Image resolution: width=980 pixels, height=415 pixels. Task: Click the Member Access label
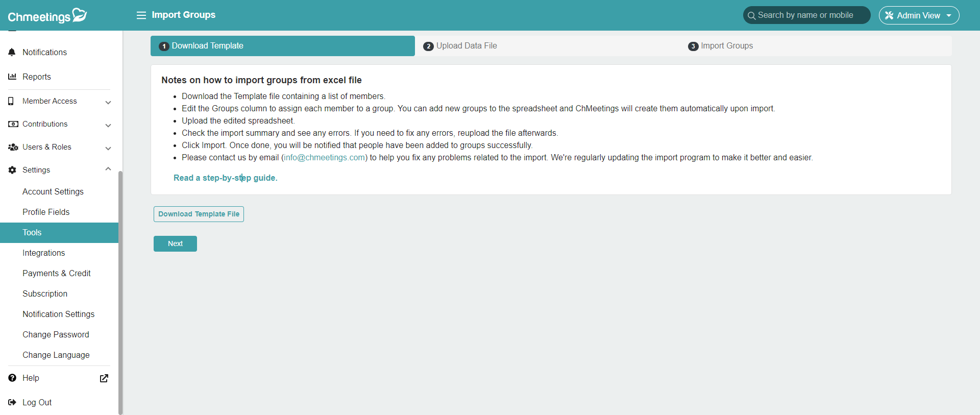(50, 101)
